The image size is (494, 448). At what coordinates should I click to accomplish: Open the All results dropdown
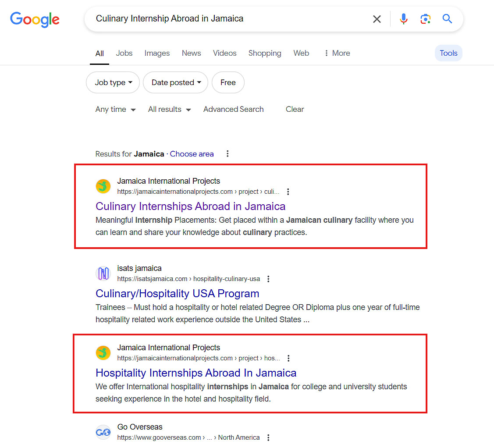(170, 109)
